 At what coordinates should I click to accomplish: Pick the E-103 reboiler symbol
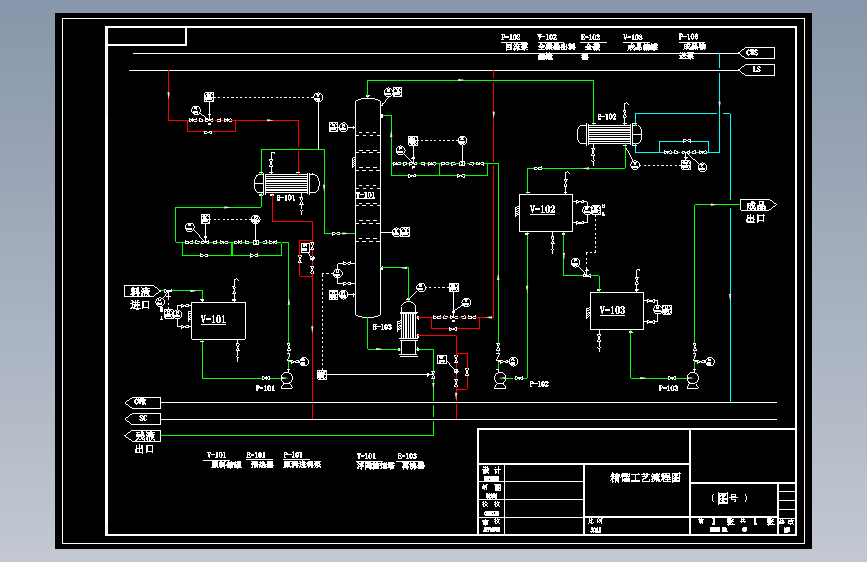(x=409, y=329)
